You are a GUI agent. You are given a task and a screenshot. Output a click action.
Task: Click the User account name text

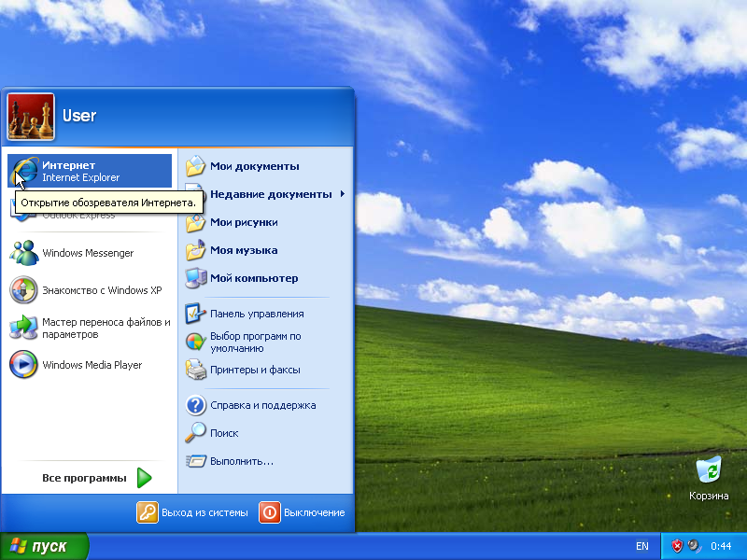[x=79, y=116]
